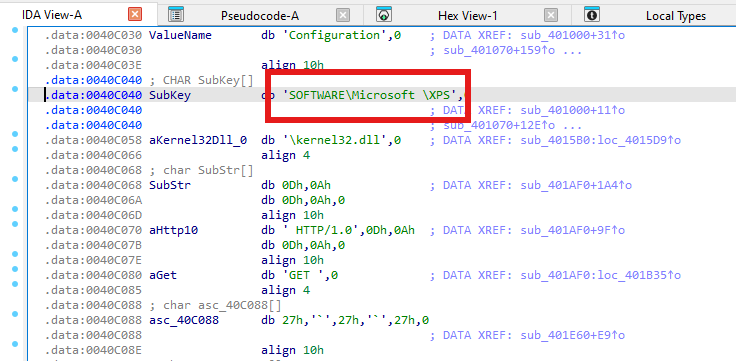Select the 'Configuration' string

(334, 35)
